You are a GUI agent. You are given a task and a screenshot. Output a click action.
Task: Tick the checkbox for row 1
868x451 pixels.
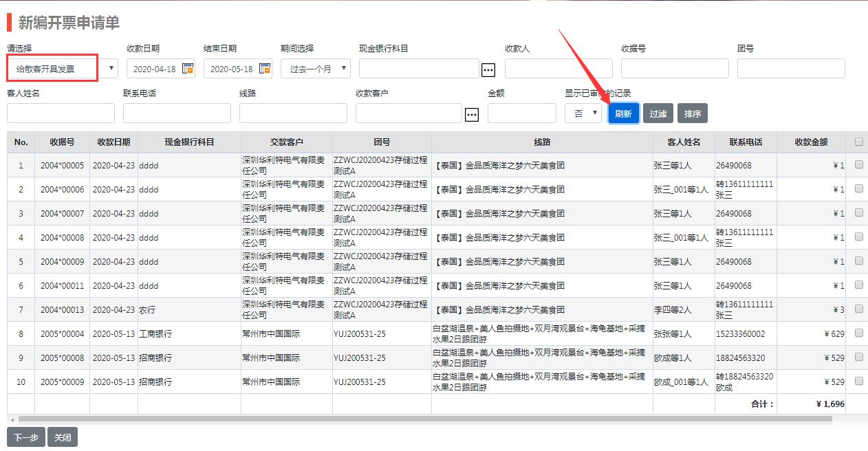(858, 165)
